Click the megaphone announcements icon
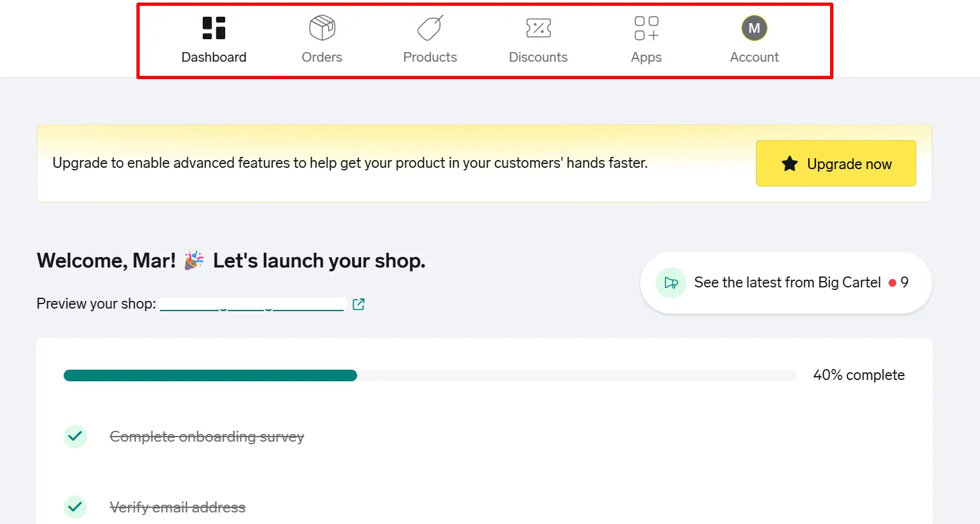Viewport: 980px width, 524px height. (x=670, y=283)
